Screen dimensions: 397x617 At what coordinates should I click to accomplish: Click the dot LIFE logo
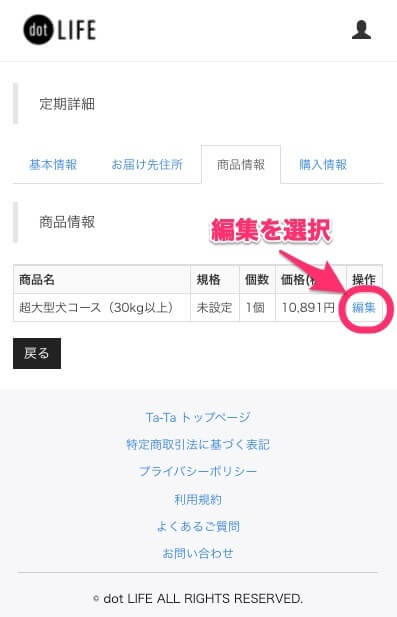point(60,30)
